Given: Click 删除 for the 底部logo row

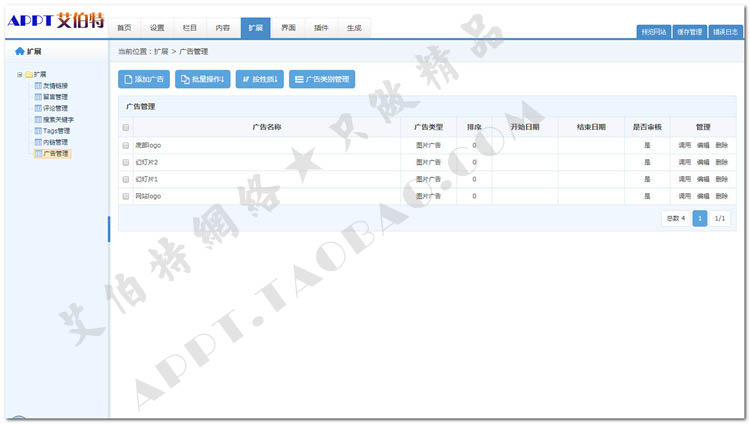Looking at the screenshot, I should click(x=721, y=145).
